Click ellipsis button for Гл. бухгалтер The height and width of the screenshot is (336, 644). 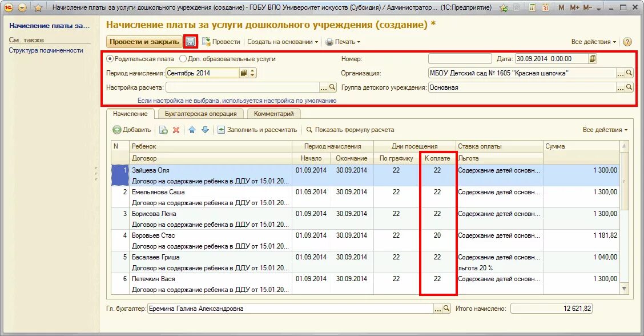coord(437,309)
